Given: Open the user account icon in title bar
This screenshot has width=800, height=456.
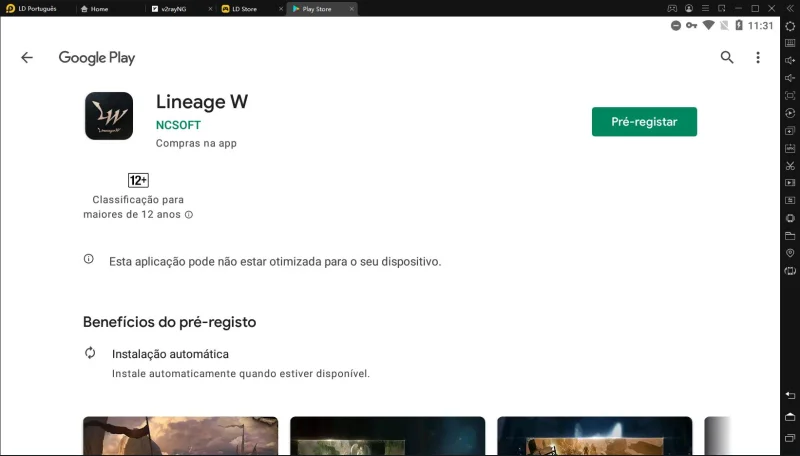Looking at the screenshot, I should [x=689, y=8].
